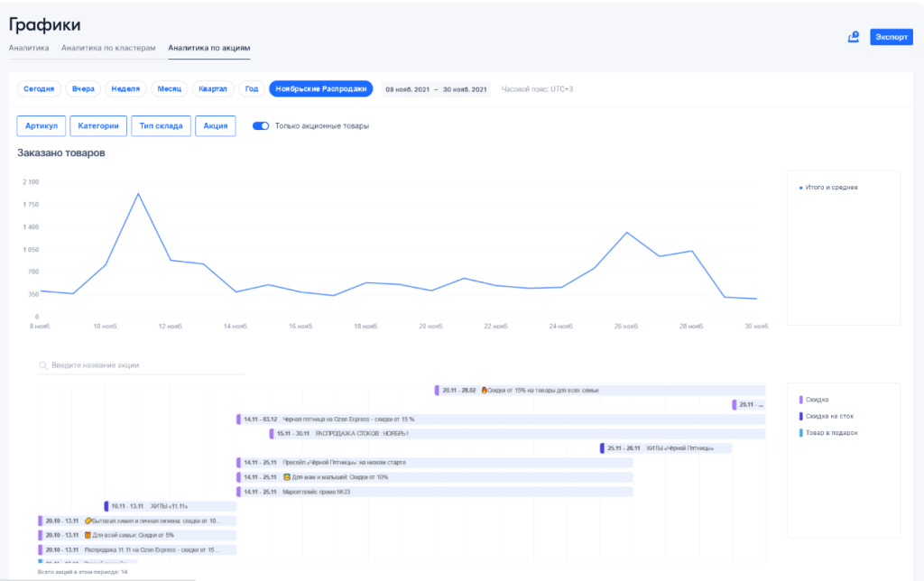This screenshot has width=924, height=581.
Task: Click the dark blue Скидка на сток marker
Action: coord(800,416)
